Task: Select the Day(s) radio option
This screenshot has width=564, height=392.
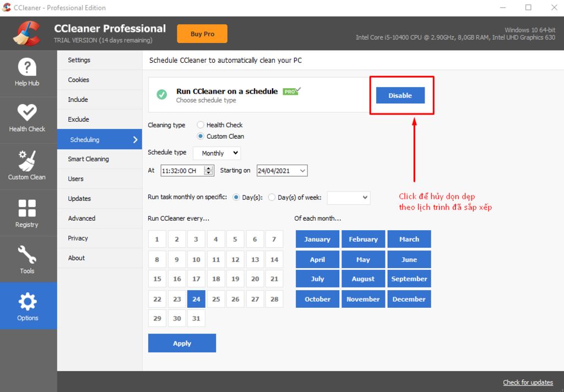Action: (x=236, y=197)
